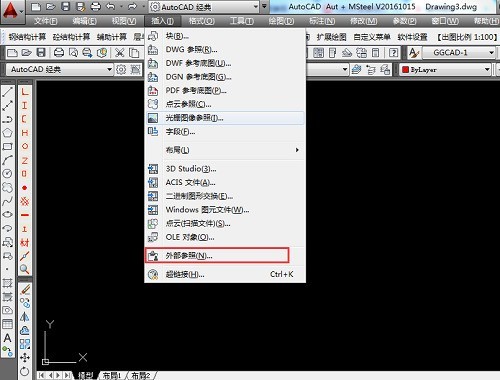
Task: Choose 超链接(H)... menu entry
Action: (x=225, y=274)
